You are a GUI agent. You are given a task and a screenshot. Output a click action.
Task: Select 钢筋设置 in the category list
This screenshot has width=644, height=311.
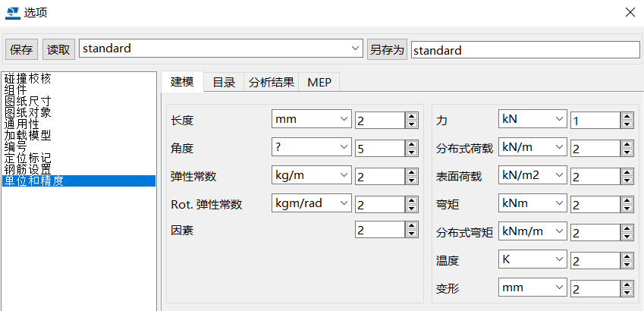79,169
